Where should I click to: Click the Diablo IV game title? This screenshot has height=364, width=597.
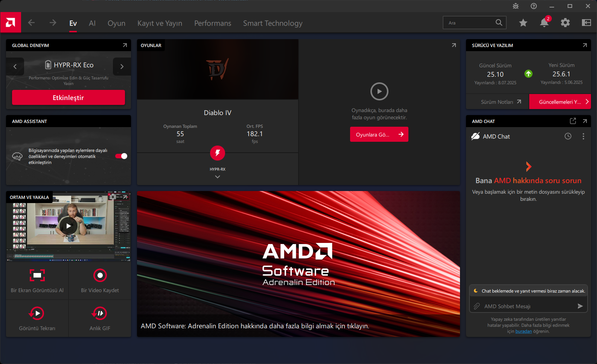218,113
